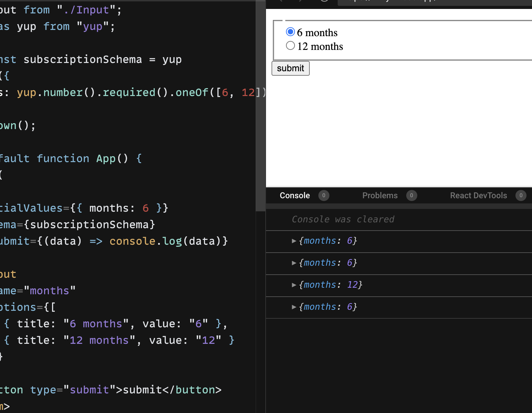Click the Console tab count badge
The height and width of the screenshot is (413, 532).
(324, 195)
